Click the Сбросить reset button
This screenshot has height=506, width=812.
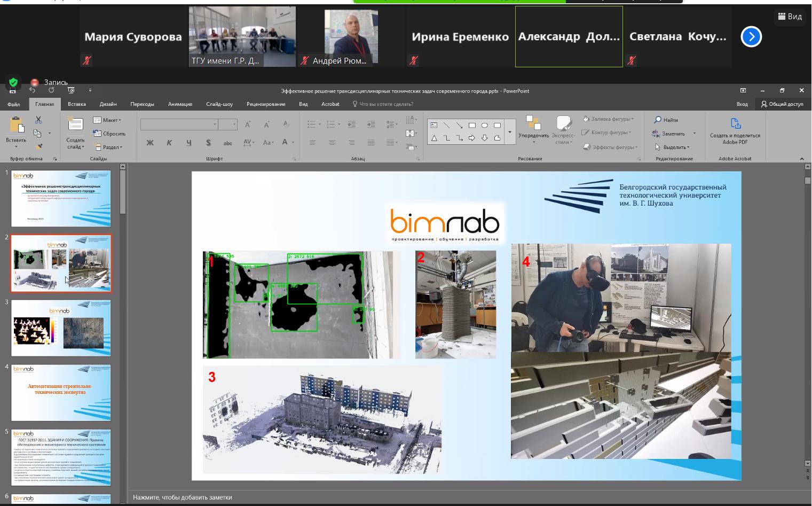pos(109,134)
